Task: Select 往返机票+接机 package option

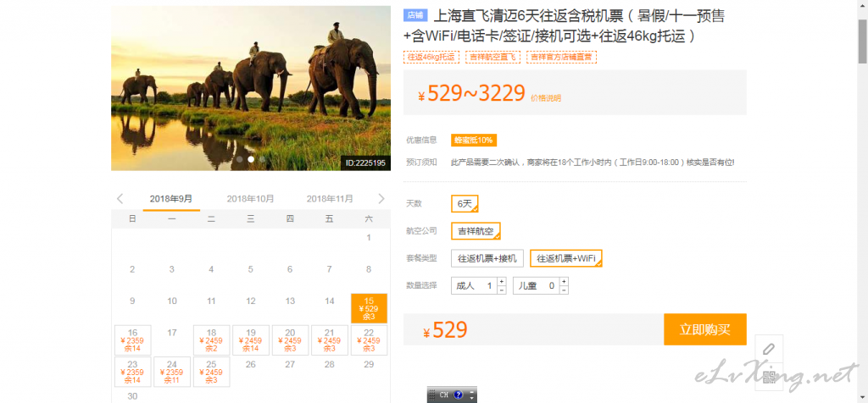Action: pyautogui.click(x=487, y=258)
